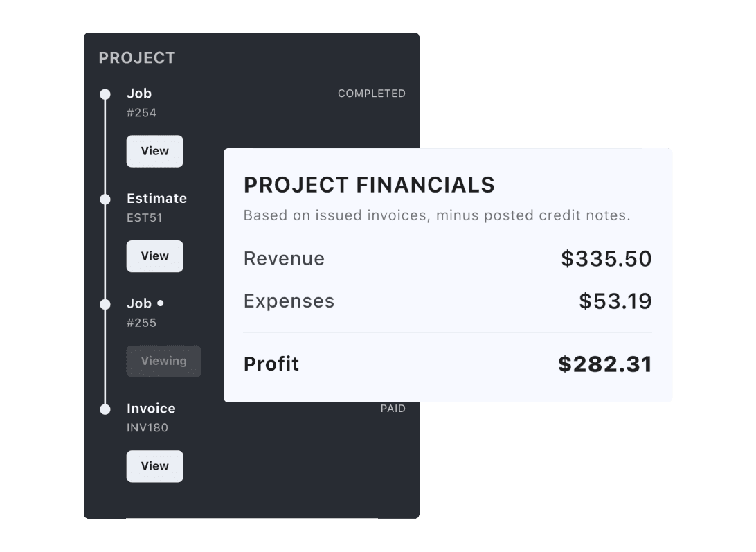The height and width of the screenshot is (552, 756).
Task: Click the PROJECT FINANCIALS card title
Action: click(x=369, y=185)
